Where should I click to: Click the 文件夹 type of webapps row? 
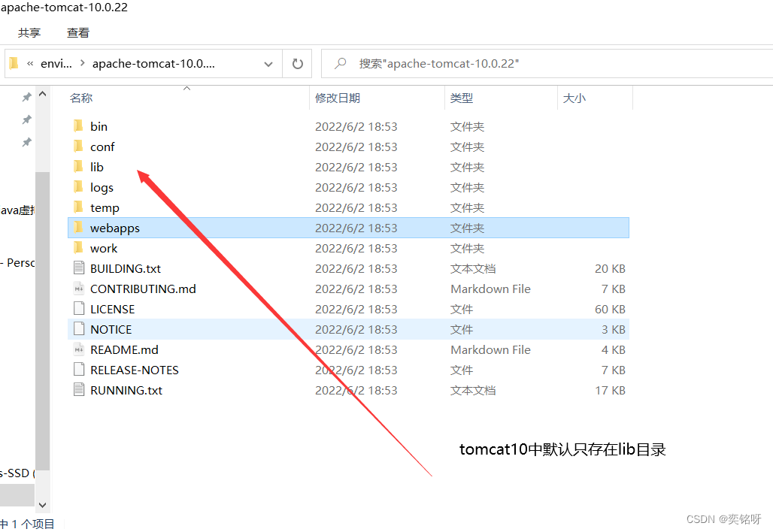pyautogui.click(x=468, y=228)
